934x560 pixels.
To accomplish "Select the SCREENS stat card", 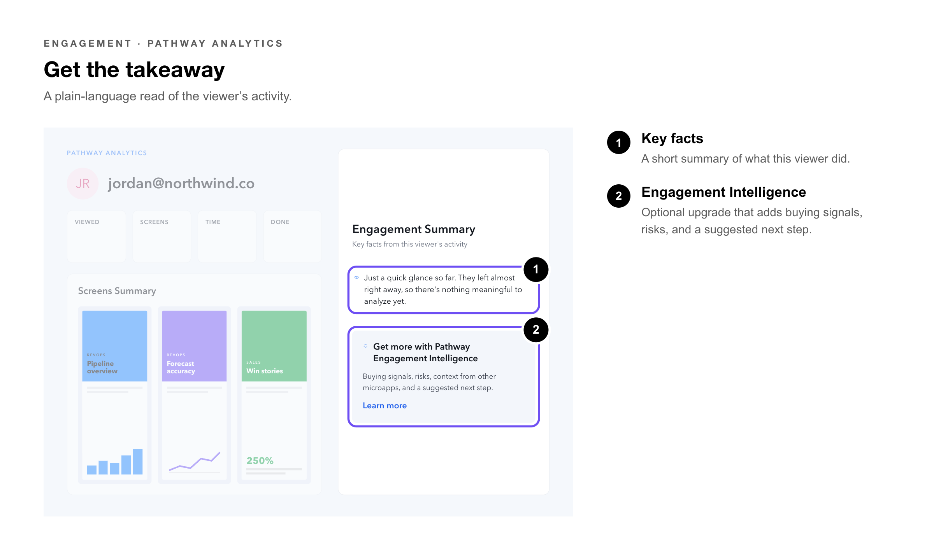I will [x=162, y=236].
